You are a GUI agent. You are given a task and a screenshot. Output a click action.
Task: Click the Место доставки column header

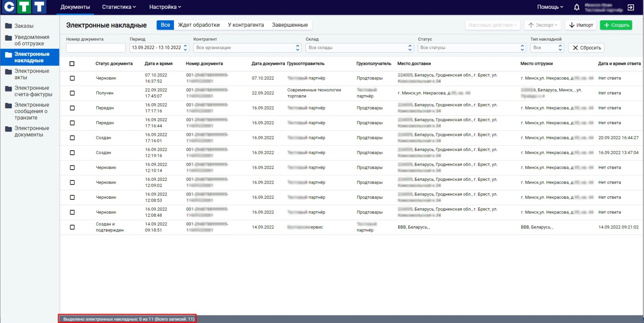[x=414, y=64]
